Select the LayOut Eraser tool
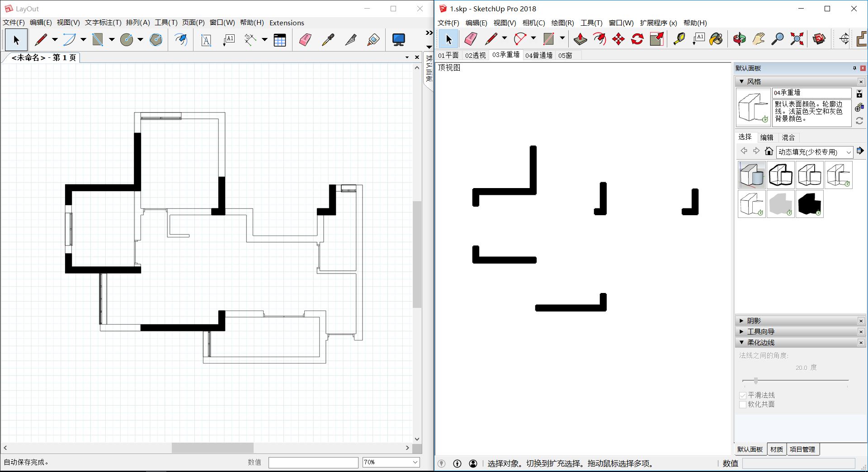The width and height of the screenshot is (868, 472). tap(305, 40)
